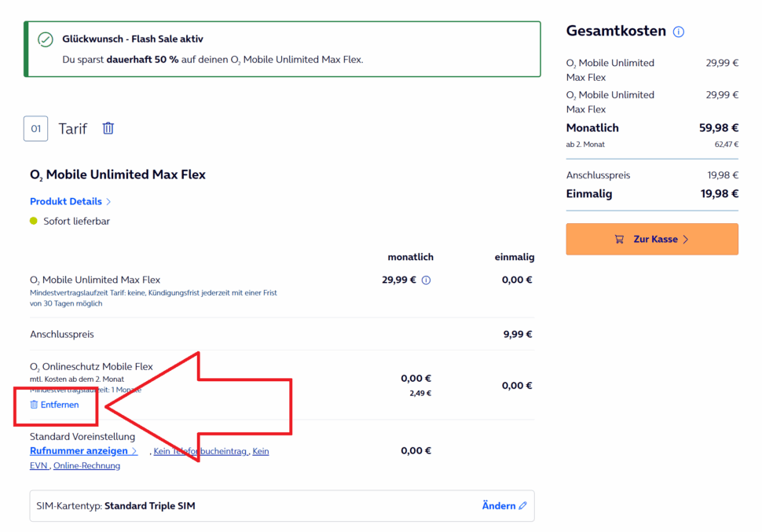Change the SIM card type via Ändern

coord(497,505)
